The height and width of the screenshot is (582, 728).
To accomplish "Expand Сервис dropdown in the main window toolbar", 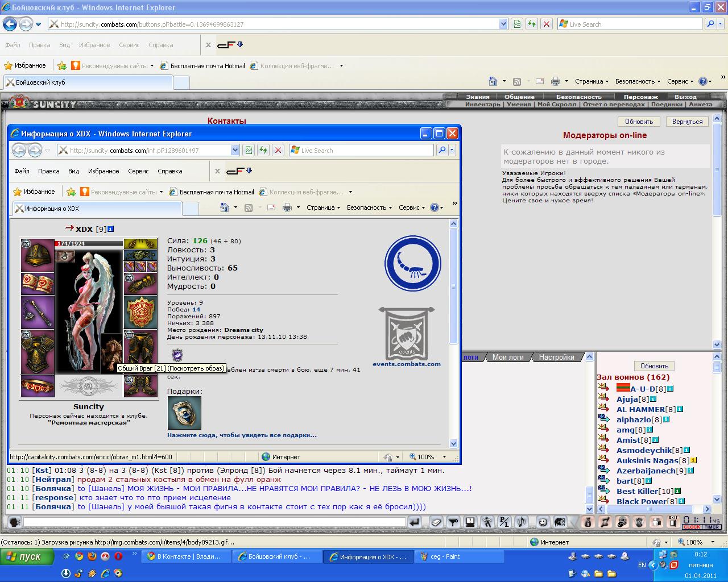I will pyautogui.click(x=680, y=81).
